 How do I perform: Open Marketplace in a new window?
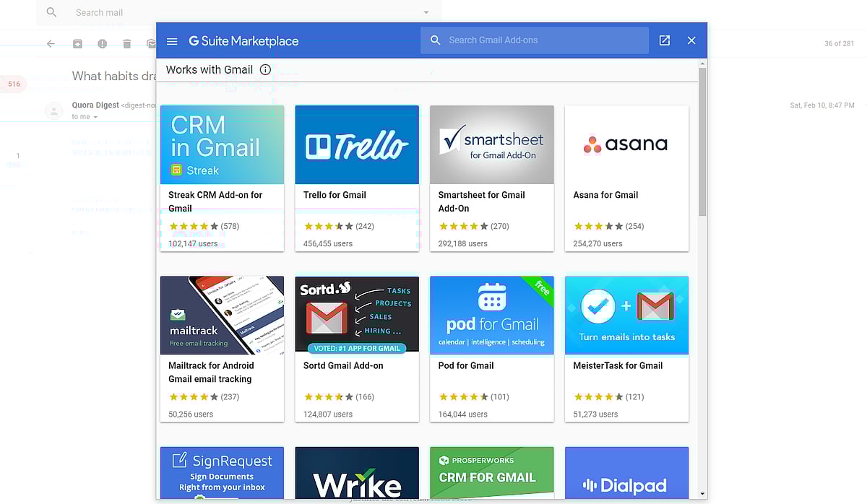click(664, 40)
